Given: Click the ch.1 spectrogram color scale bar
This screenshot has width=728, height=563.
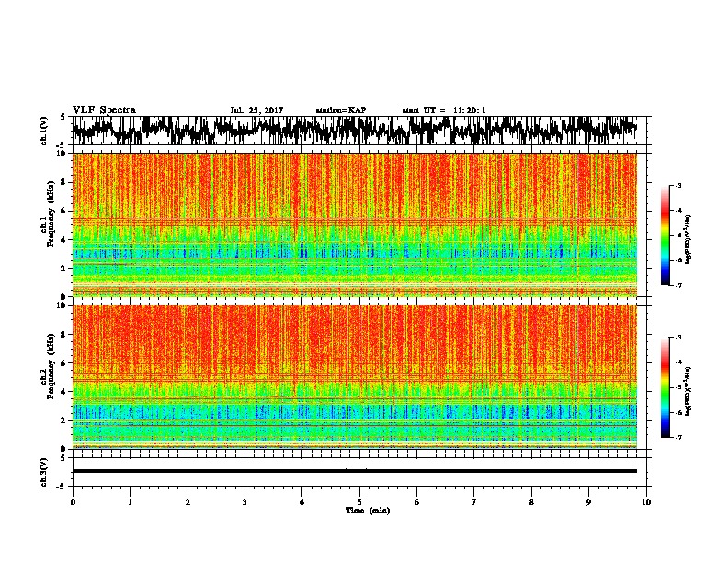Looking at the screenshot, I should pyautogui.click(x=665, y=236).
